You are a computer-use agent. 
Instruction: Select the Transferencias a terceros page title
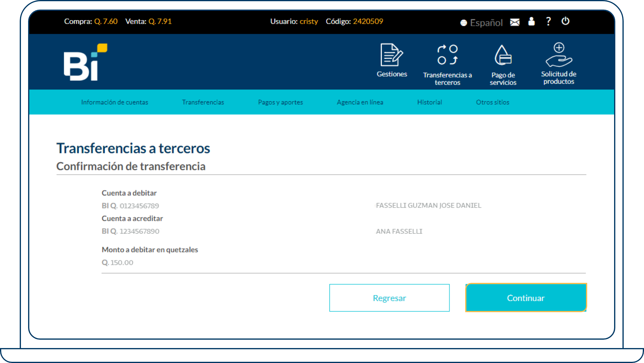click(x=133, y=148)
